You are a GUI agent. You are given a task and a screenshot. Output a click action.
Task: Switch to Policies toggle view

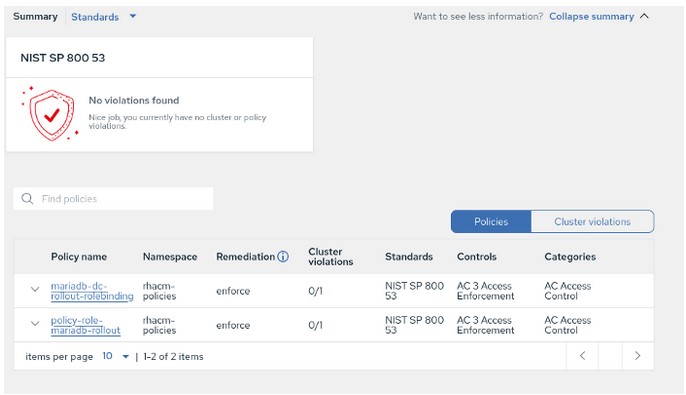[491, 222]
